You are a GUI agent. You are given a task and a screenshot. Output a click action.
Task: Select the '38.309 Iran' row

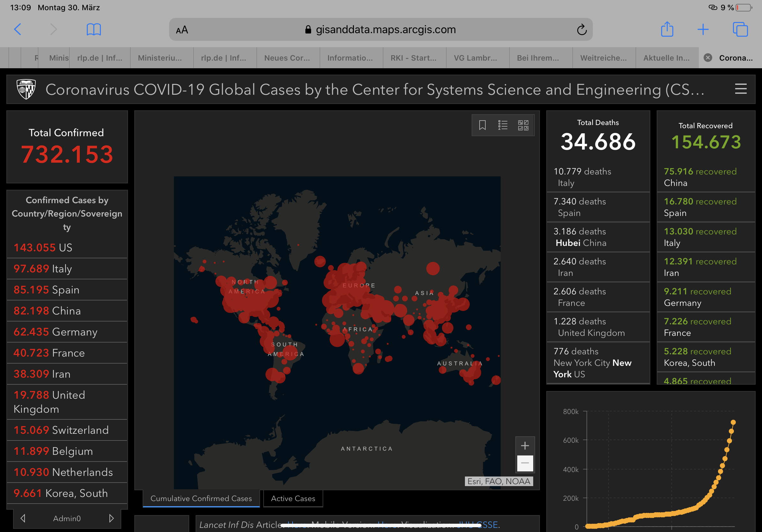click(67, 374)
